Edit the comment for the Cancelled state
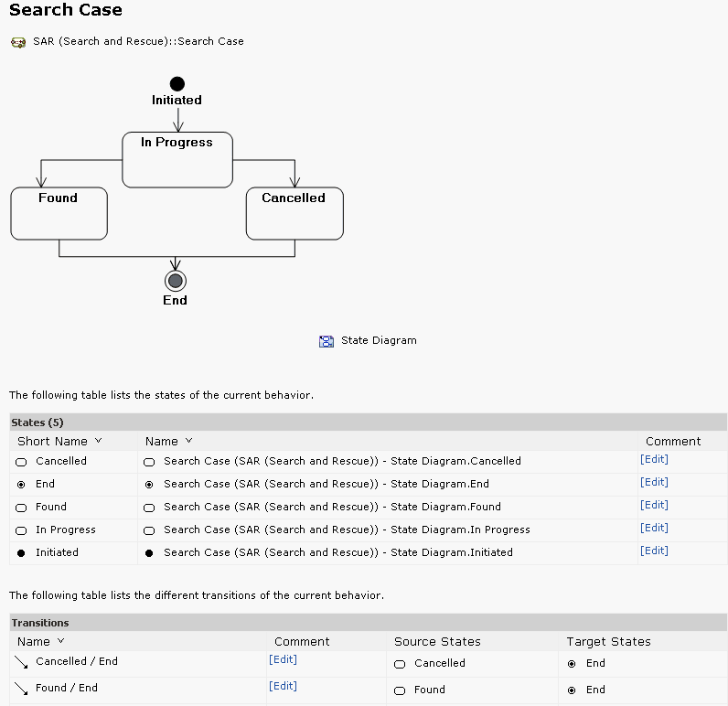728x706 pixels. (x=654, y=460)
